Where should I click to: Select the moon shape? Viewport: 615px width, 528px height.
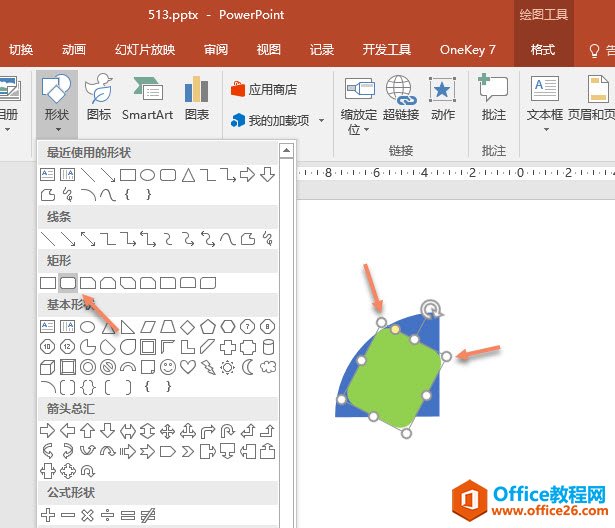click(248, 367)
